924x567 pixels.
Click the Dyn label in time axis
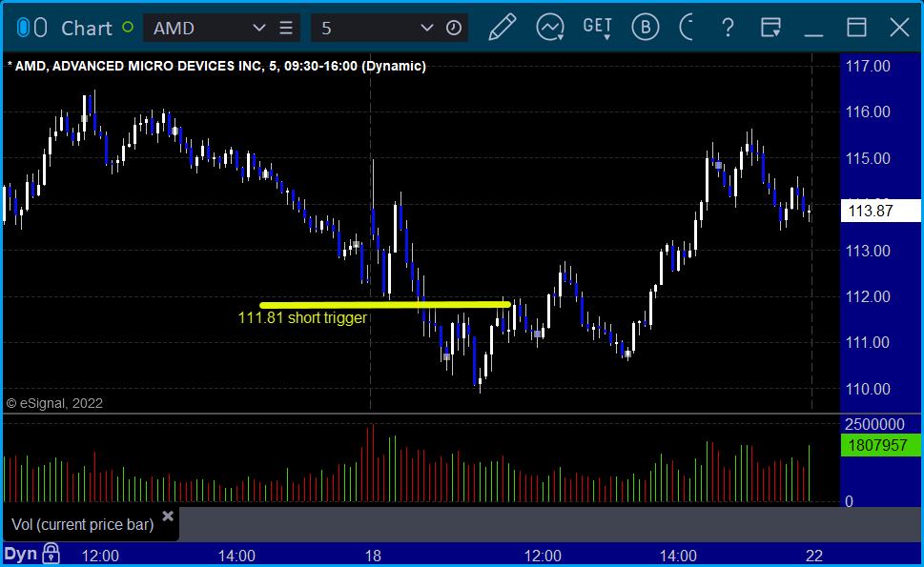pos(21,554)
